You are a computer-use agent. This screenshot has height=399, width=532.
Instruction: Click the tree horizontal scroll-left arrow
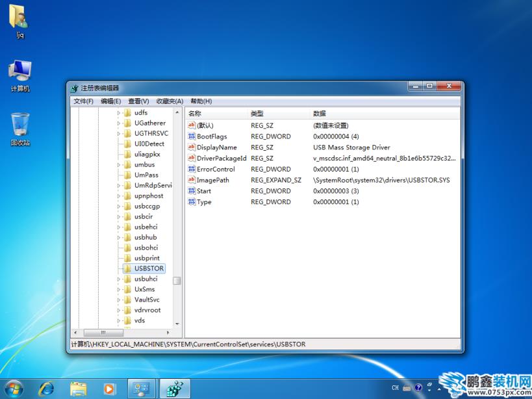(x=75, y=333)
